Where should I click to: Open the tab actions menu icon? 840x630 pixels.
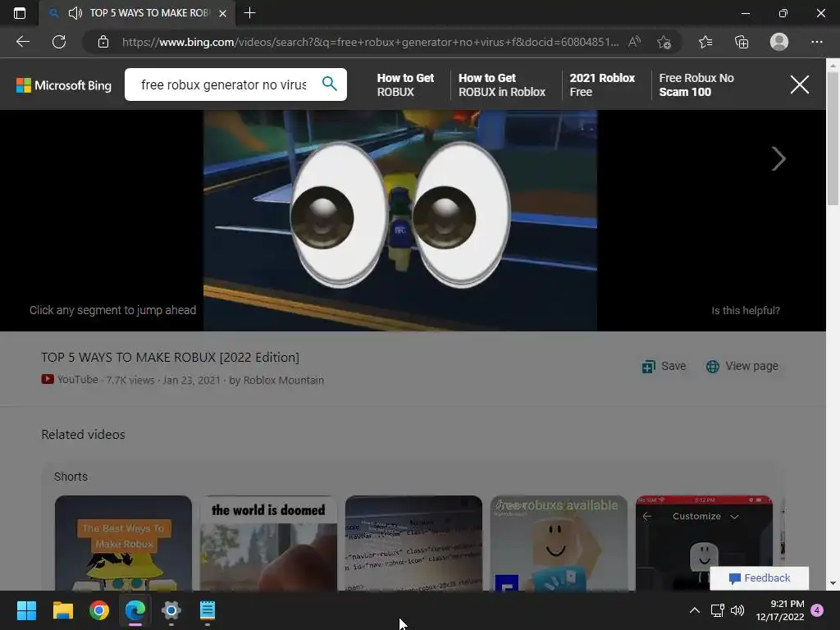click(x=20, y=13)
